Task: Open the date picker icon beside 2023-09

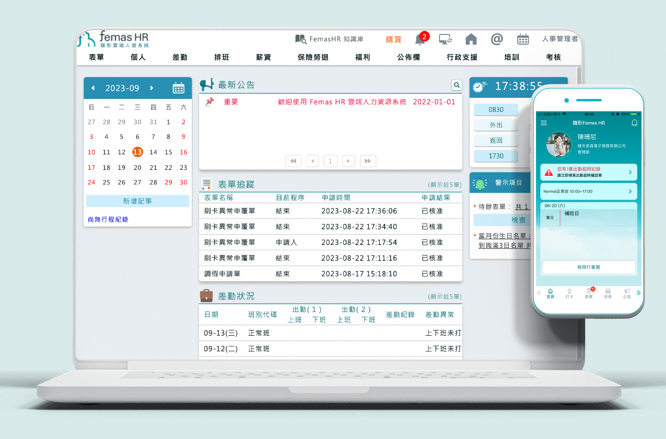Action: tap(178, 88)
